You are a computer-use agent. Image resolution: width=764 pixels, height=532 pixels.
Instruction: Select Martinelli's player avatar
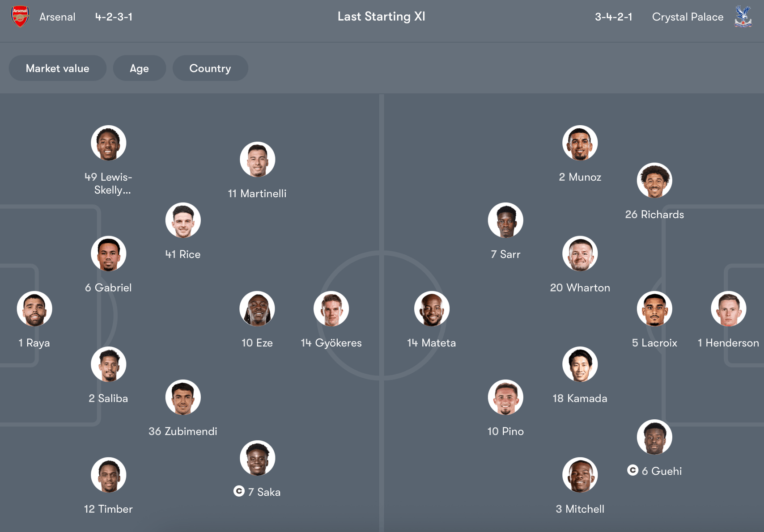click(x=257, y=160)
